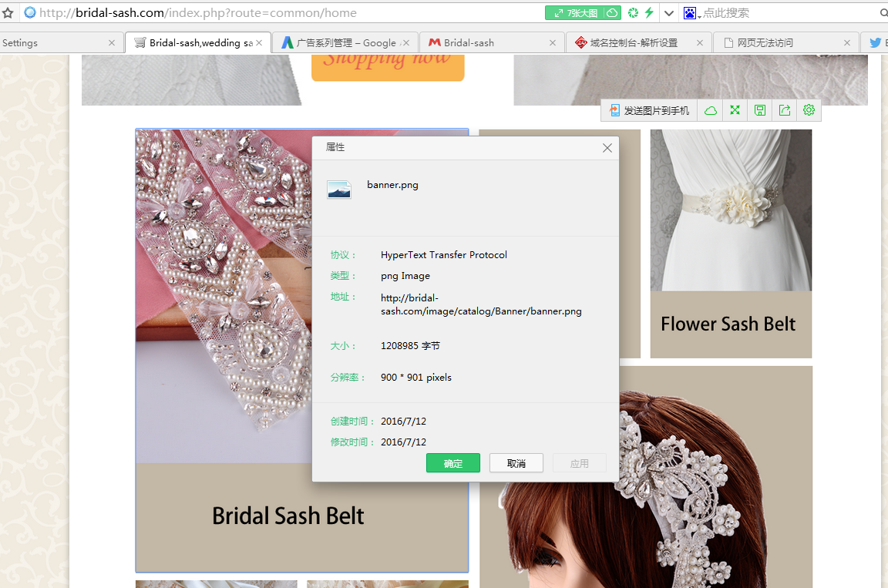Image resolution: width=888 pixels, height=588 pixels.
Task: Open the gear settings icon in image toolbar
Action: [809, 110]
